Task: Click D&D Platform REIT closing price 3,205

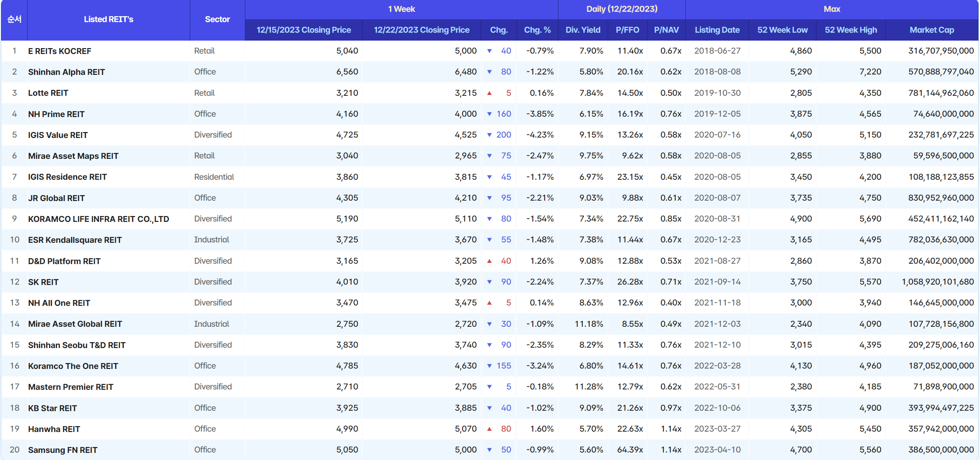Action: [x=466, y=261]
